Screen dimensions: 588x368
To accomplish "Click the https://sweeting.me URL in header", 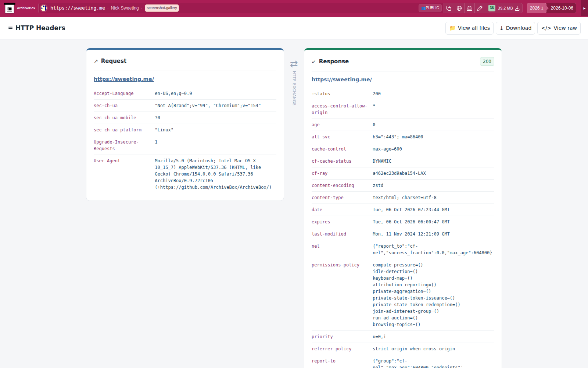I will point(78,8).
